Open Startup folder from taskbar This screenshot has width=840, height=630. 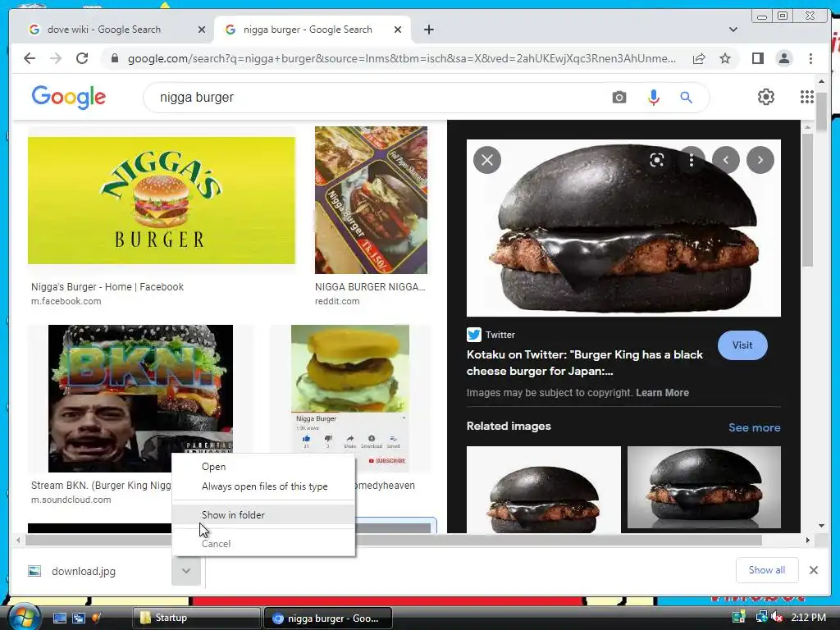pos(196,618)
